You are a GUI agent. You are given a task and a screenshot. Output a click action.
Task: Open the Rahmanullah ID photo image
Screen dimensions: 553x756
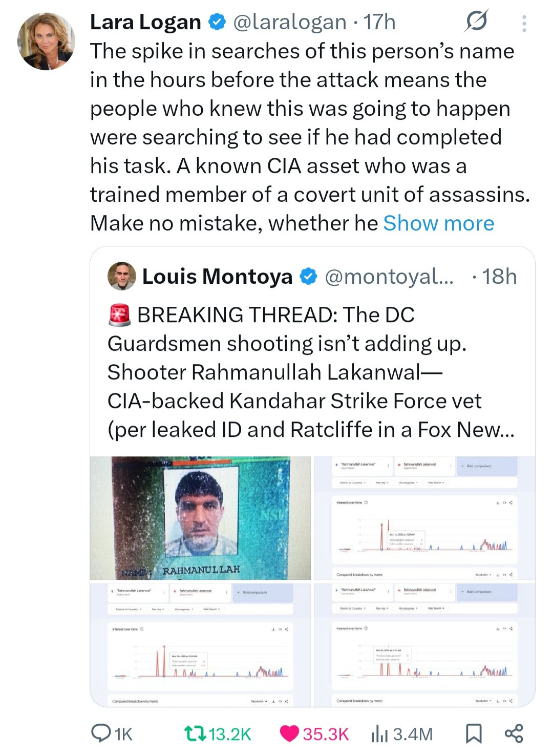coord(200,518)
